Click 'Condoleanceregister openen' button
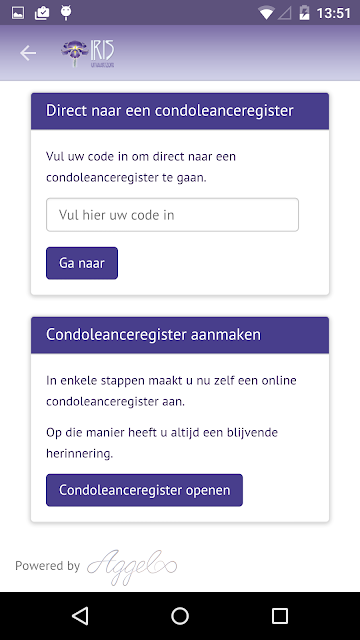Image resolution: width=360 pixels, height=640 pixels. click(144, 490)
